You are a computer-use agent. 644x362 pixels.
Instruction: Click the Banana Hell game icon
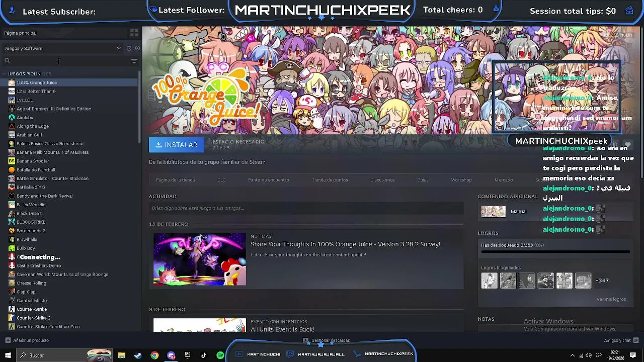12,152
